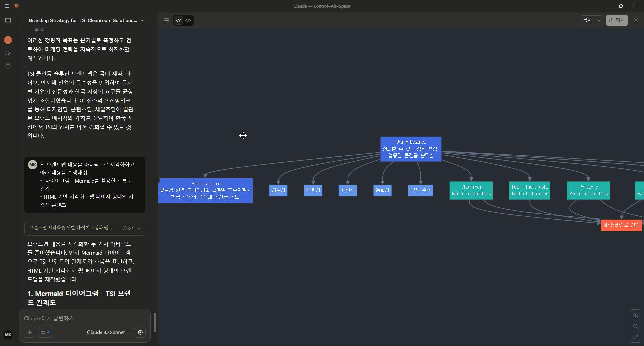Minimize the Claude window
The height and width of the screenshot is (346, 644).
coord(605,6)
